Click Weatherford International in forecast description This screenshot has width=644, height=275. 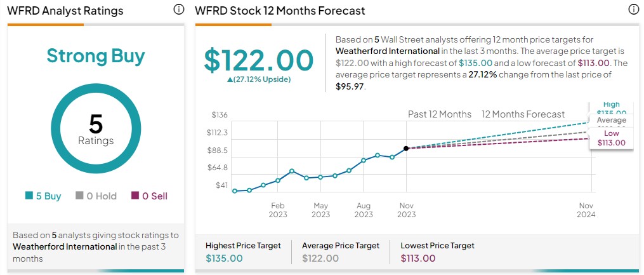tap(387, 51)
